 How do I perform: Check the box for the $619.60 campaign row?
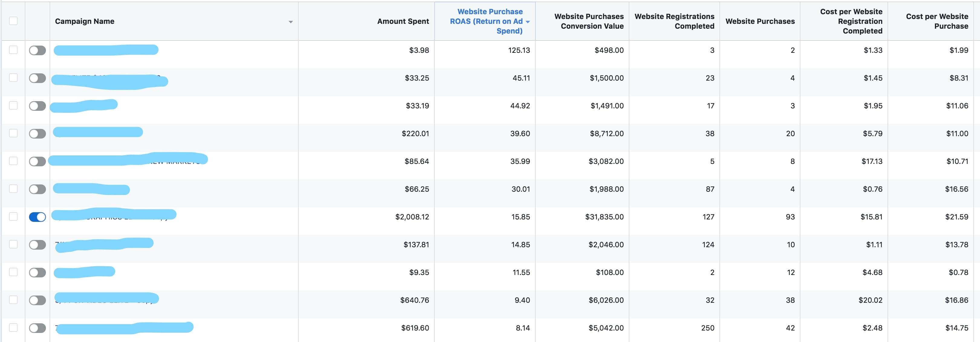click(x=13, y=327)
